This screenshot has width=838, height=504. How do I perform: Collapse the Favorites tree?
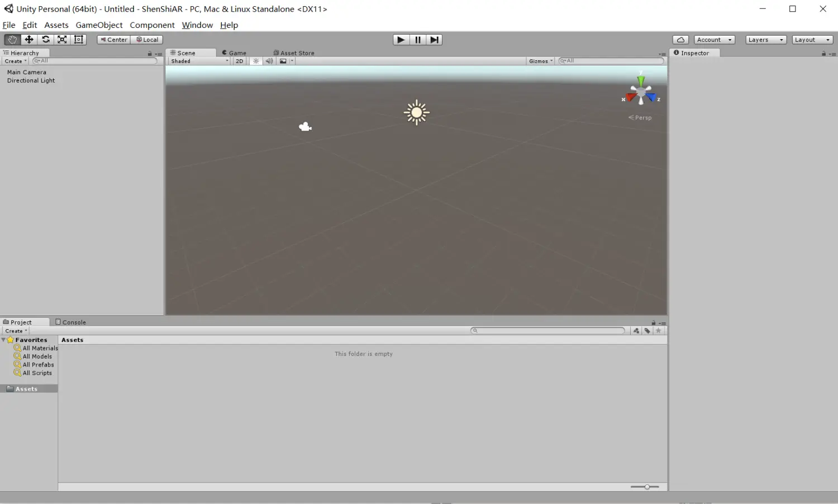tap(4, 340)
